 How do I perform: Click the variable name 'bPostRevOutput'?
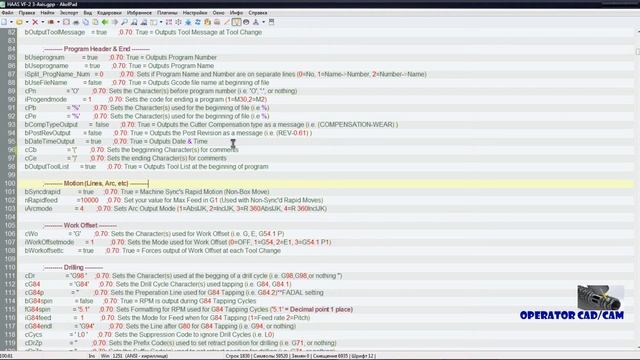tap(47, 133)
